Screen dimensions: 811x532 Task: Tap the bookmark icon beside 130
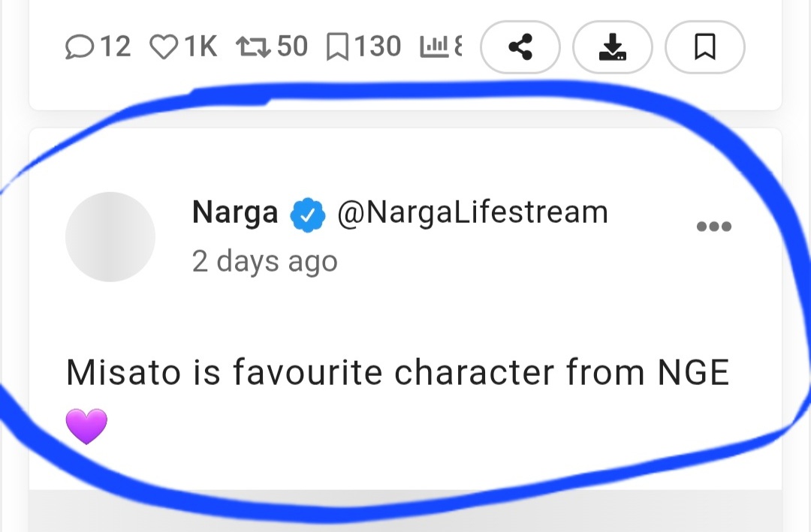[337, 47]
